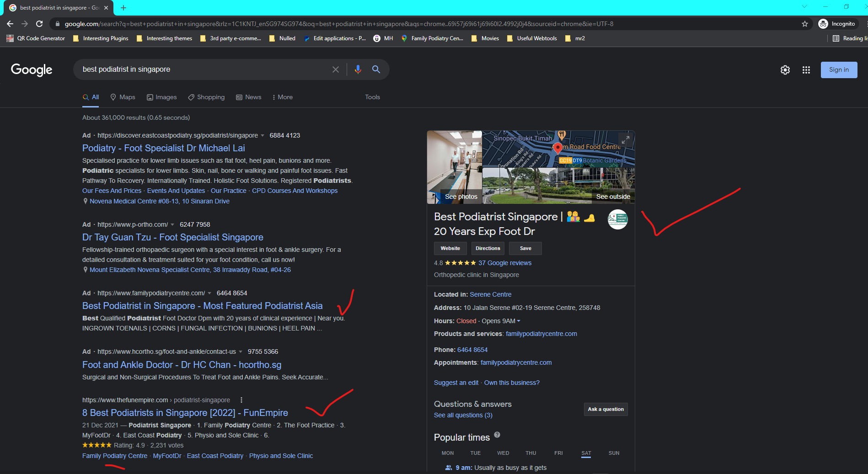Click the browser address bar

[430, 24]
